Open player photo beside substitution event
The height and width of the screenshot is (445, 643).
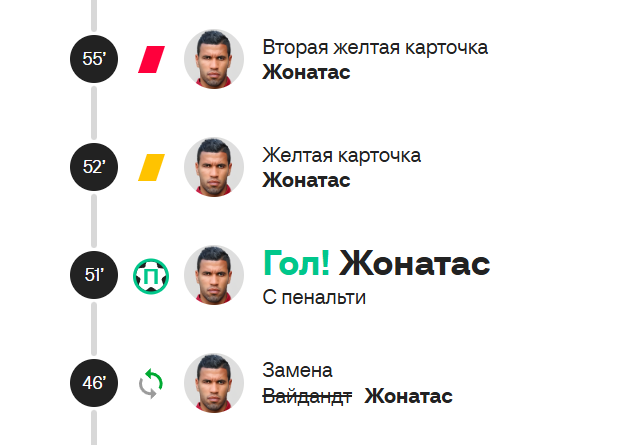click(214, 383)
